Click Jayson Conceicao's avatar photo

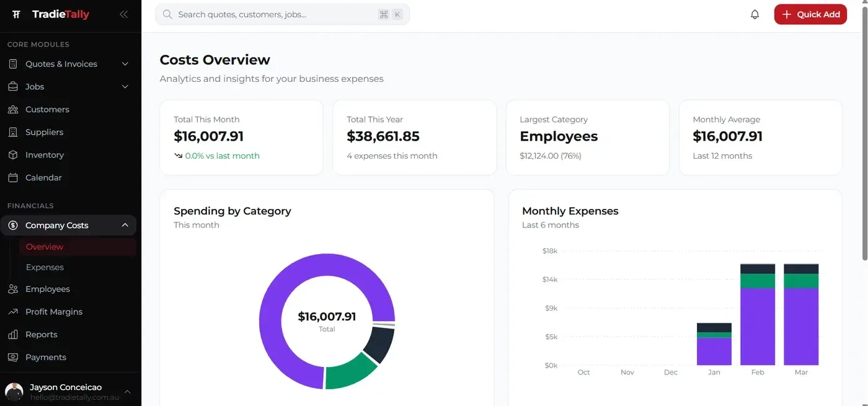pos(14,392)
